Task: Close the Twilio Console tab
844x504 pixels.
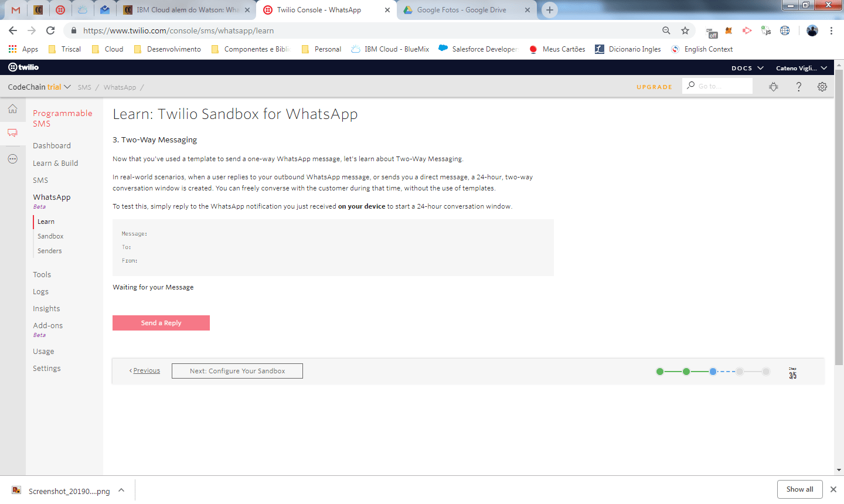Action: 387,10
